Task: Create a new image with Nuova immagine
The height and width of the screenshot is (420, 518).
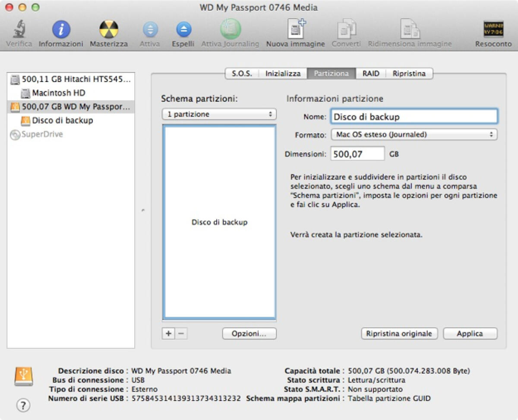Action: pyautogui.click(x=296, y=29)
